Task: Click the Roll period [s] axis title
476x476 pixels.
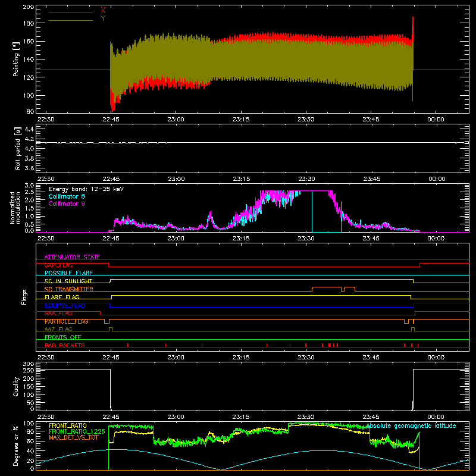Action: tap(18, 148)
